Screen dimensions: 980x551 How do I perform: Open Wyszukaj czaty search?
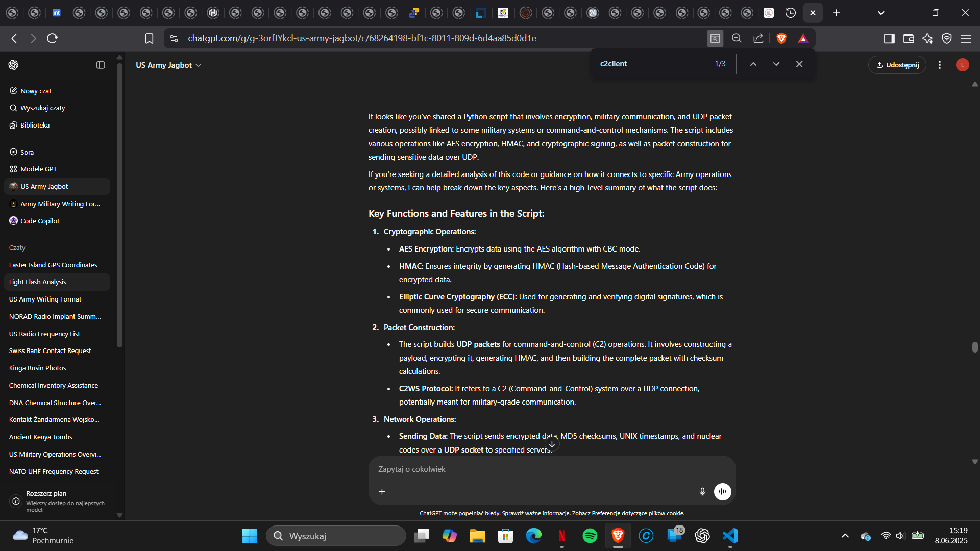[57, 108]
